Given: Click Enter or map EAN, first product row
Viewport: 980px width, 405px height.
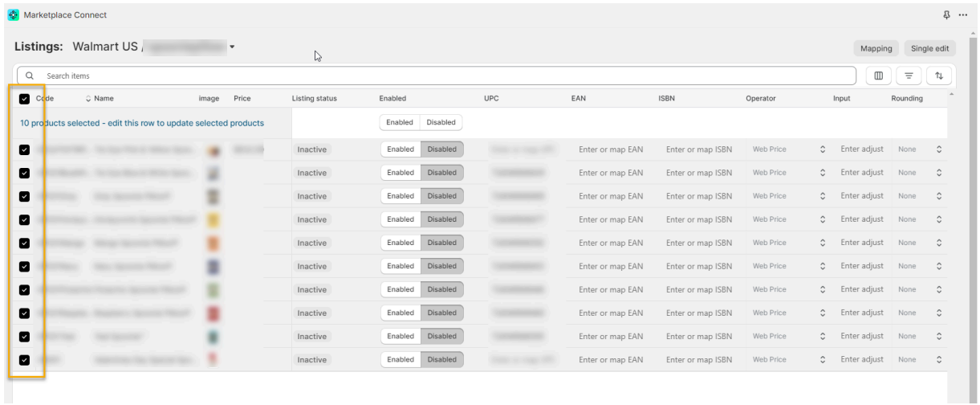Looking at the screenshot, I should pyautogui.click(x=611, y=149).
